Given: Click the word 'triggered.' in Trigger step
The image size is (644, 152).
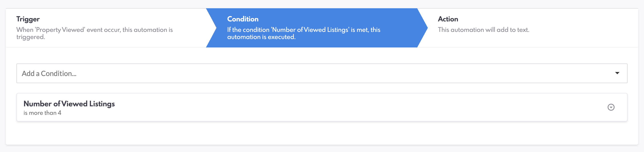Looking at the screenshot, I should click(x=30, y=37).
